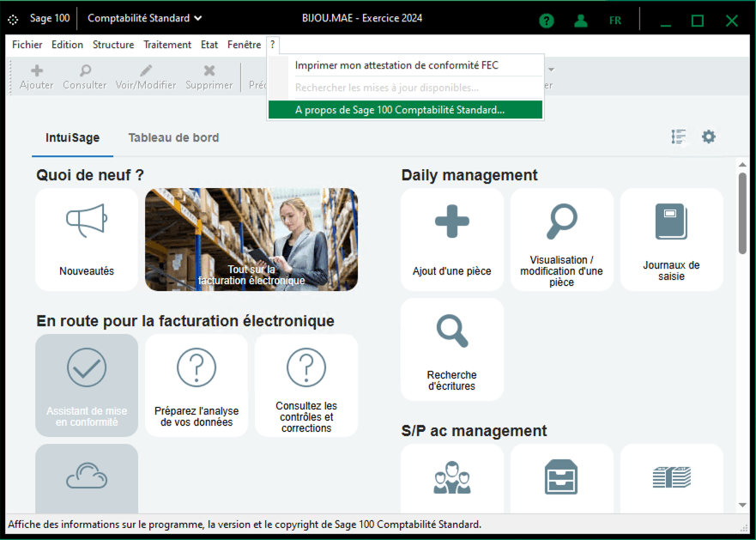Image resolution: width=756 pixels, height=540 pixels.
Task: Open the Fichier menu
Action: click(27, 45)
